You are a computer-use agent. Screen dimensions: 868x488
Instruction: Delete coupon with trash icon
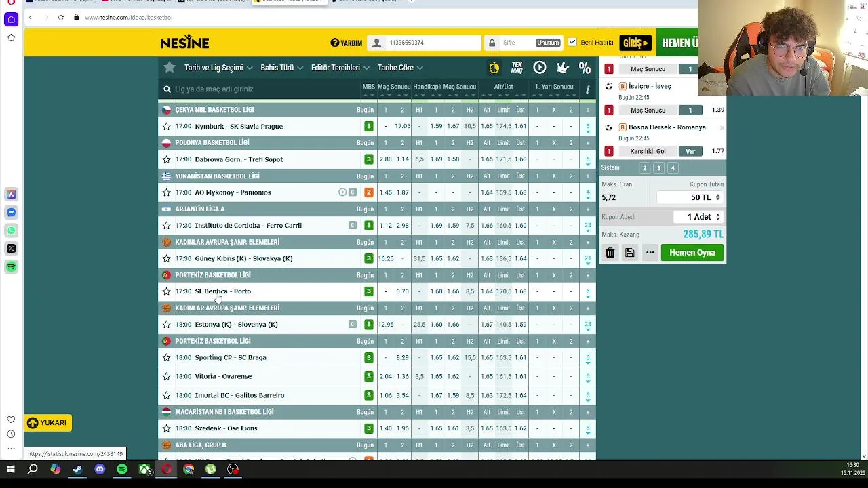tap(610, 252)
